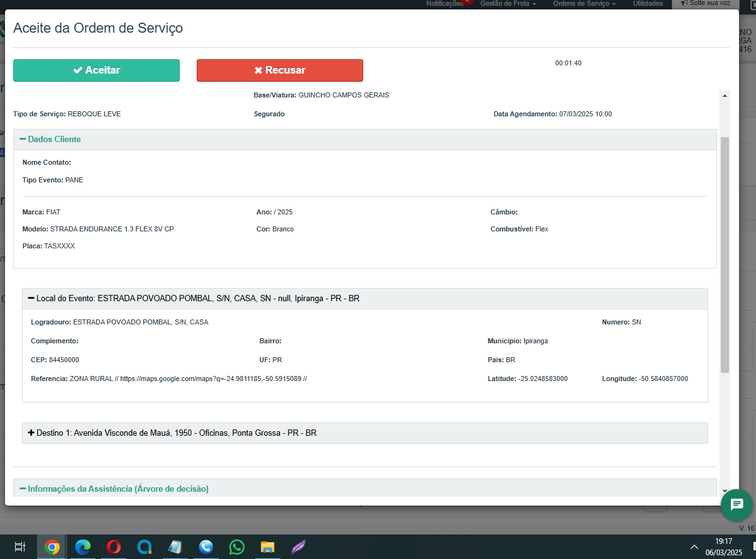Viewport: 756px width, 559px height.
Task: Open the blue phone app in taskbar
Action: tap(205, 547)
